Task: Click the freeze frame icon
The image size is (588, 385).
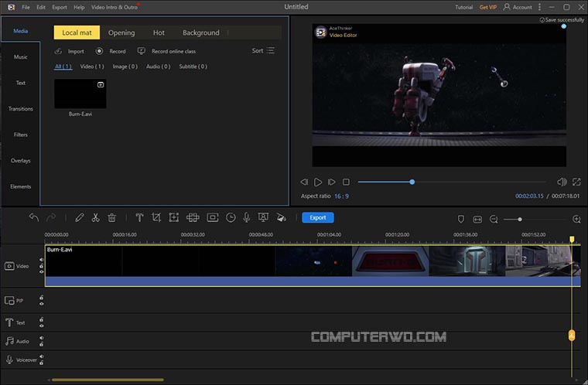Action: point(213,217)
